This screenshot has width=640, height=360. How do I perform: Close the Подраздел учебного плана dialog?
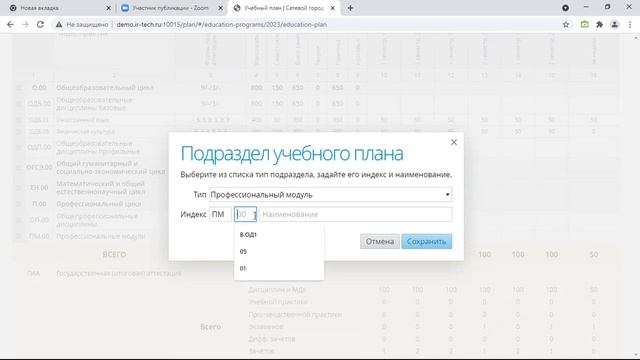pos(453,142)
